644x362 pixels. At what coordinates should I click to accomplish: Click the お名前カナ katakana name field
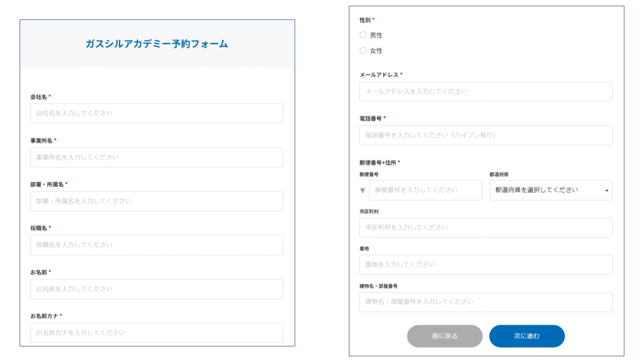pyautogui.click(x=156, y=332)
